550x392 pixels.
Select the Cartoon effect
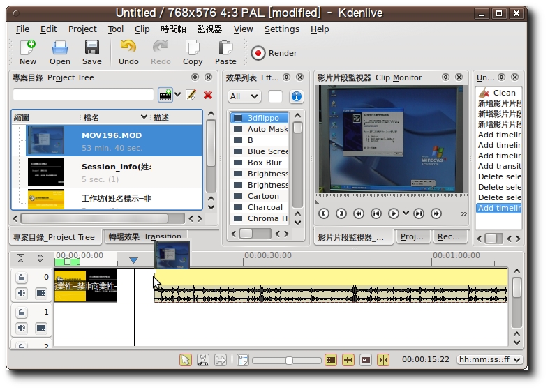260,196
